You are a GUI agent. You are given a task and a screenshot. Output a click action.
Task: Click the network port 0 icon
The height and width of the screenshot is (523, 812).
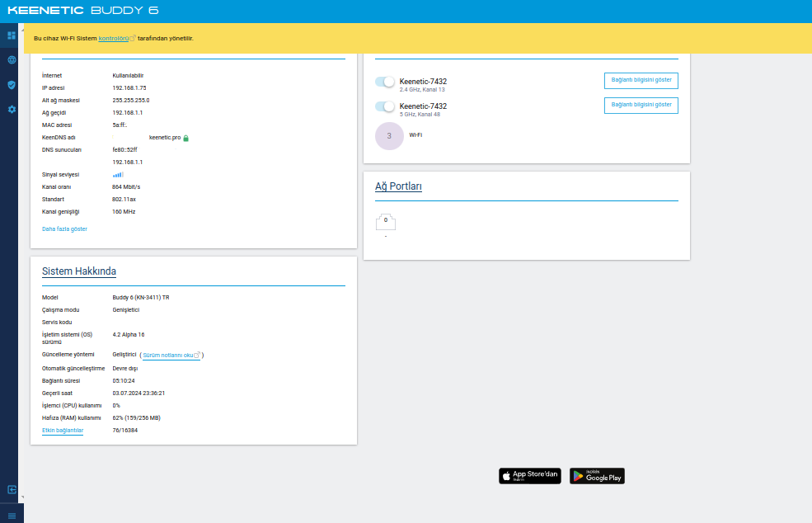[x=385, y=222]
